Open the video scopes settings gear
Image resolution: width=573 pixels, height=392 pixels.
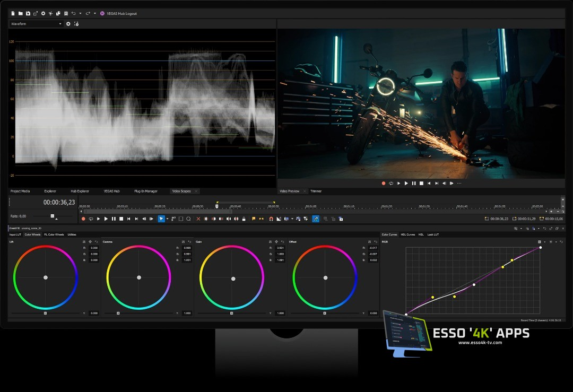[x=68, y=24]
